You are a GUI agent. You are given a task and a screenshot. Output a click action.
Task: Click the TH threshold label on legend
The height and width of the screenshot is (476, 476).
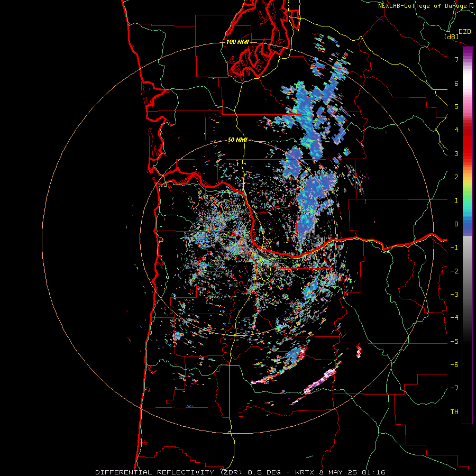click(x=454, y=412)
